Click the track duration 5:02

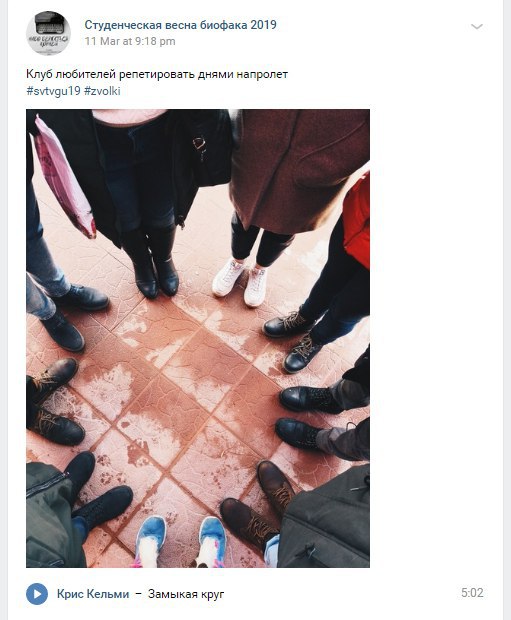pyautogui.click(x=472, y=593)
